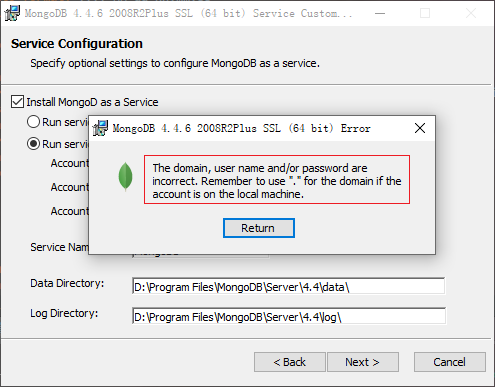Close the main installer window

point(471,13)
